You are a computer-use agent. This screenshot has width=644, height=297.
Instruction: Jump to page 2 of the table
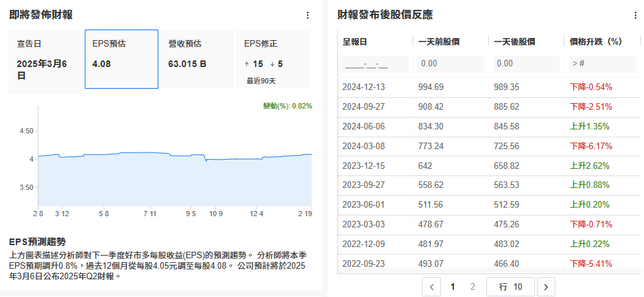click(x=472, y=286)
